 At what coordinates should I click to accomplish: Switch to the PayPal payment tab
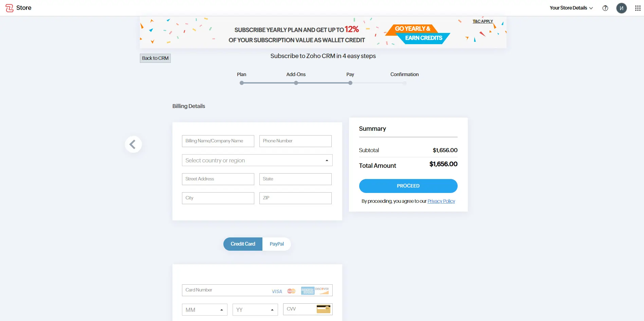point(277,244)
